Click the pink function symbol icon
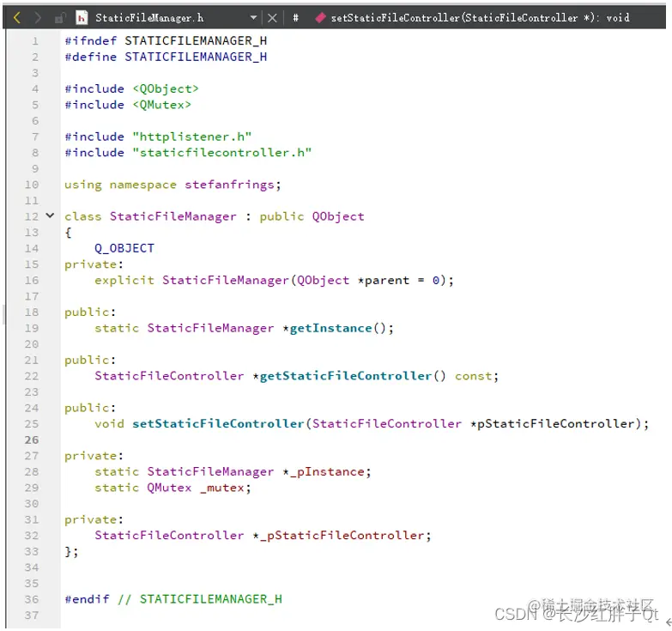 [320, 17]
